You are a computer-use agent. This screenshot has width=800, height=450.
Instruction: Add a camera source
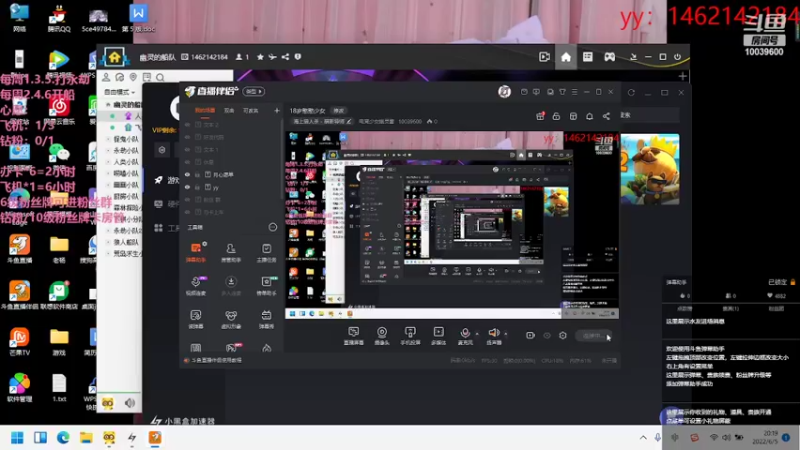382,336
